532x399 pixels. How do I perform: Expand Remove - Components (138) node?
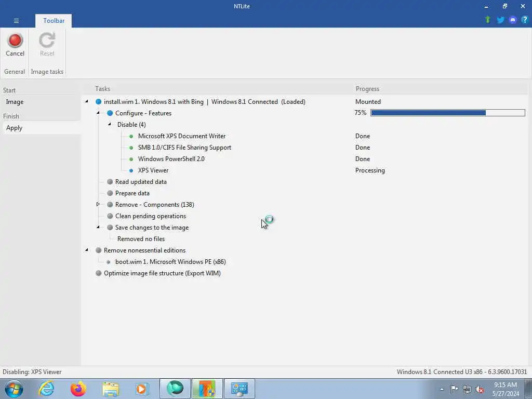(98, 204)
